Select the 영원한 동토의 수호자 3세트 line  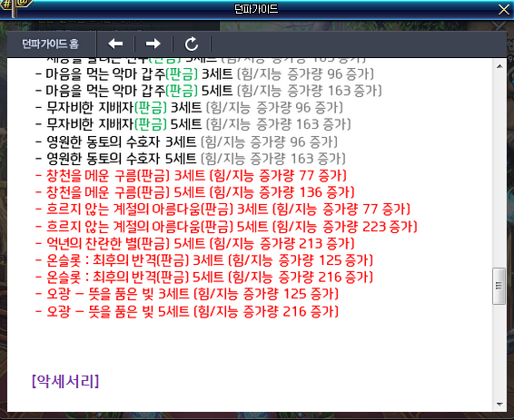[186, 142]
